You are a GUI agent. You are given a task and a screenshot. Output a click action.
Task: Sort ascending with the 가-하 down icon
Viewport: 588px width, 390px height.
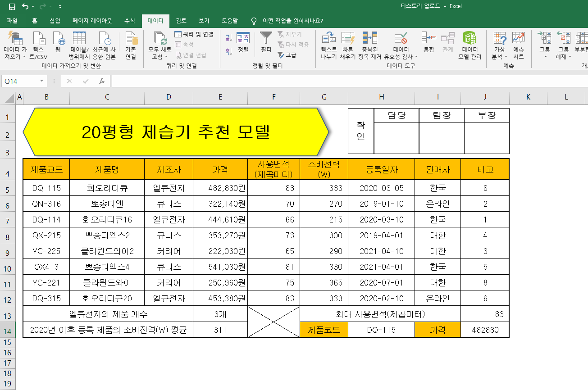pyautogui.click(x=229, y=38)
